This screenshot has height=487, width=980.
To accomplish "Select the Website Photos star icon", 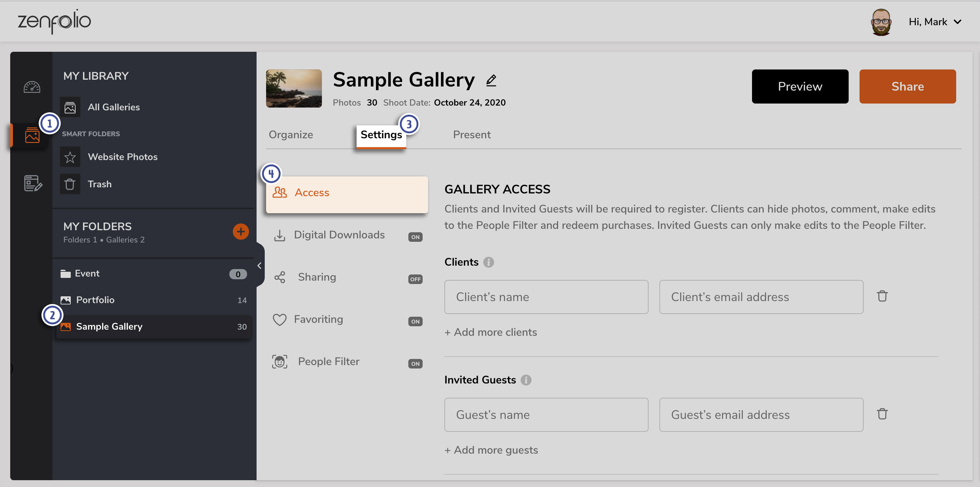I will 70,157.
